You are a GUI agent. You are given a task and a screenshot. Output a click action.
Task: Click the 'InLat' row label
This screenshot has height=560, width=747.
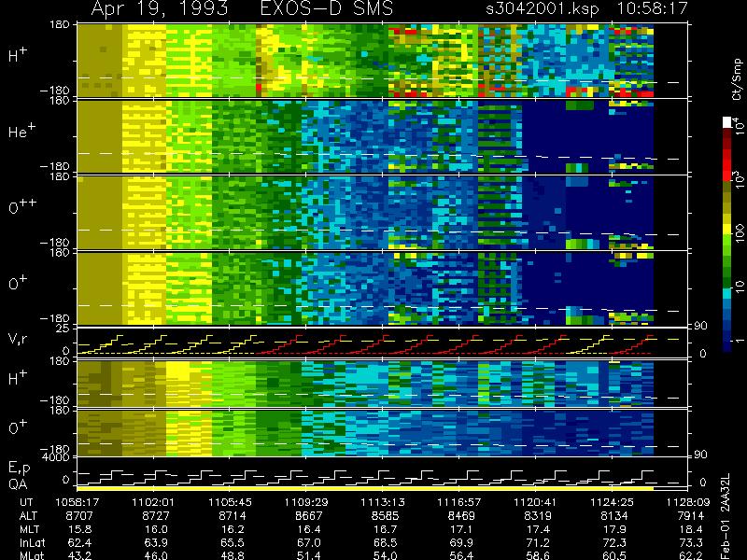click(x=33, y=542)
